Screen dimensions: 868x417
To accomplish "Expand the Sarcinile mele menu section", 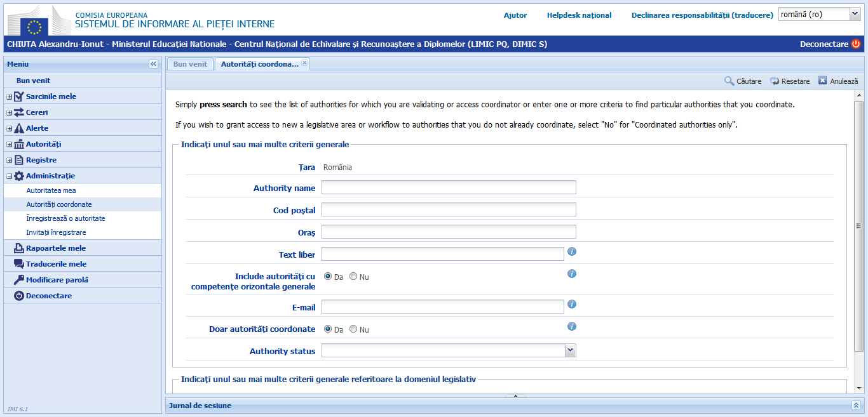I will click(9, 96).
